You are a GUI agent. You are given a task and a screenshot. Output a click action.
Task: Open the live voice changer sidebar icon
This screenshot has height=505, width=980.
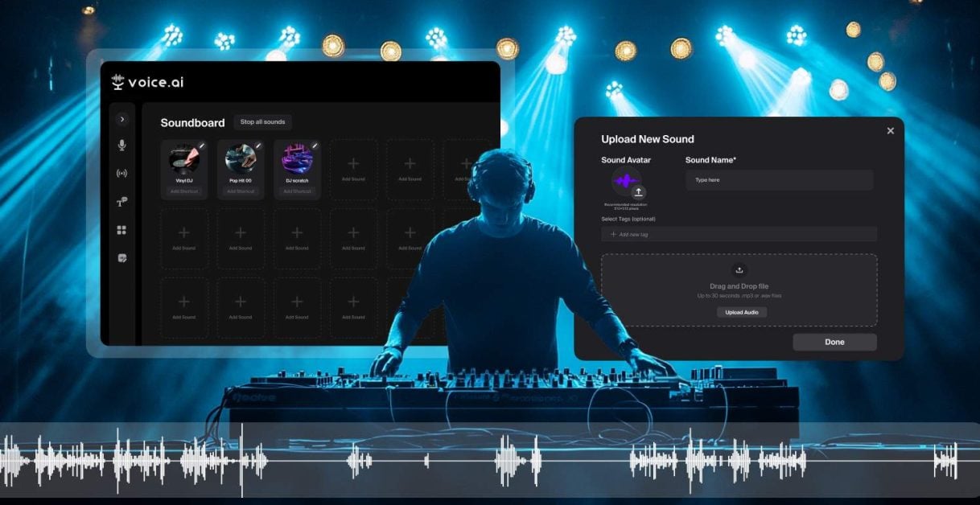122,174
